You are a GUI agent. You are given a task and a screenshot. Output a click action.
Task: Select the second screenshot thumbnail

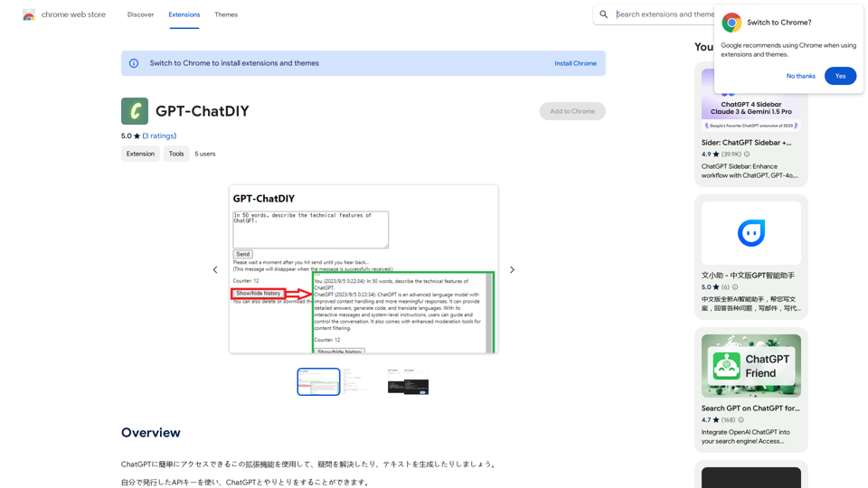[x=363, y=381]
